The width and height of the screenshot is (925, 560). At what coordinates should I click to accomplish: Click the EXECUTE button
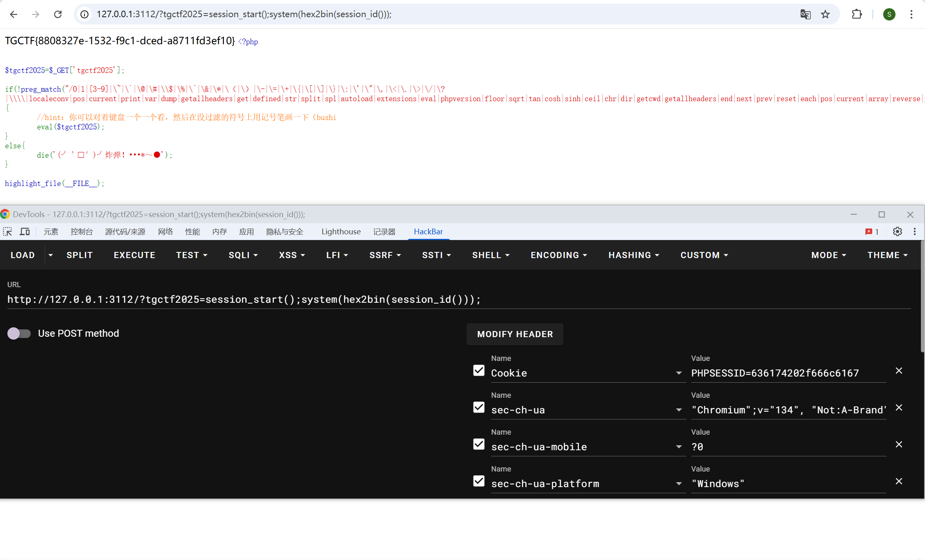134,255
